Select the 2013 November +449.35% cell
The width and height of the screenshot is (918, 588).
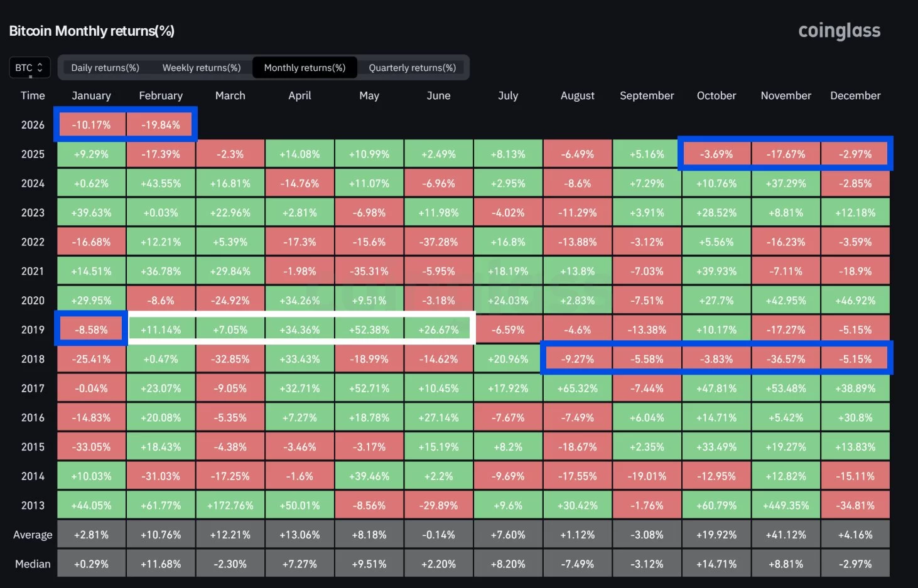pyautogui.click(x=786, y=506)
